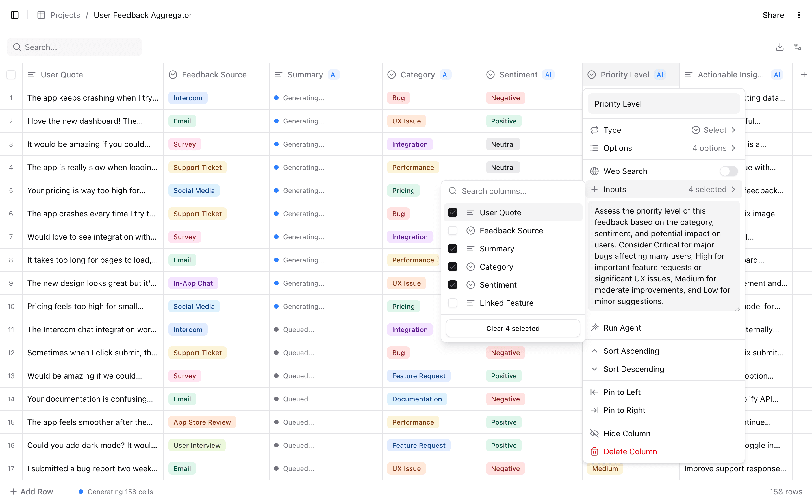Check the Feedback Source checkbox

point(452,230)
